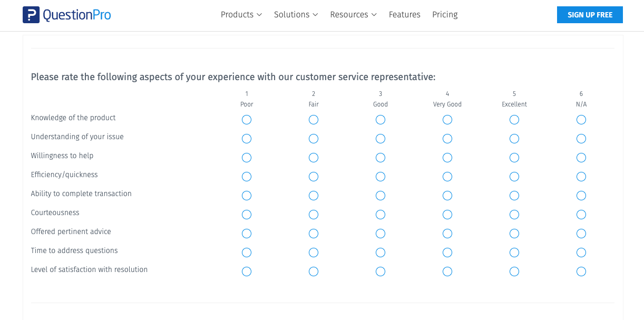Click the SIGN UP FREE button

[x=589, y=15]
